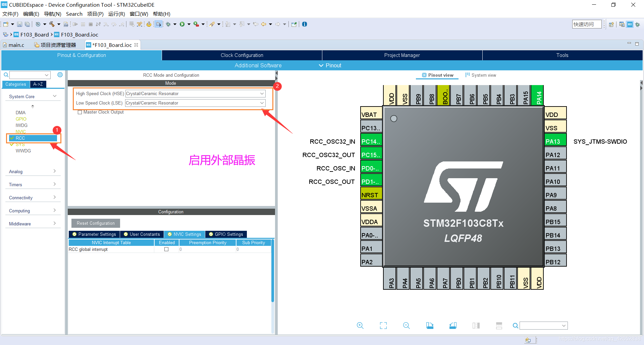Select DMA in System Core list

20,113
